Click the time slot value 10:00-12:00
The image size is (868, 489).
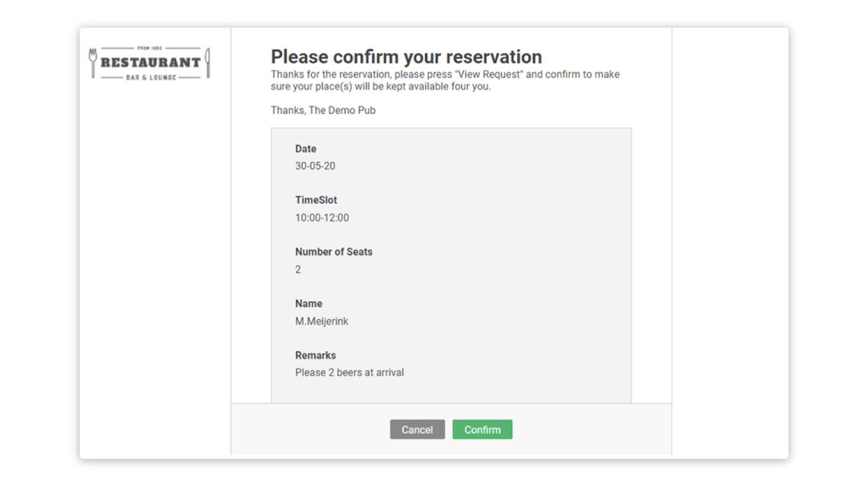click(x=322, y=218)
